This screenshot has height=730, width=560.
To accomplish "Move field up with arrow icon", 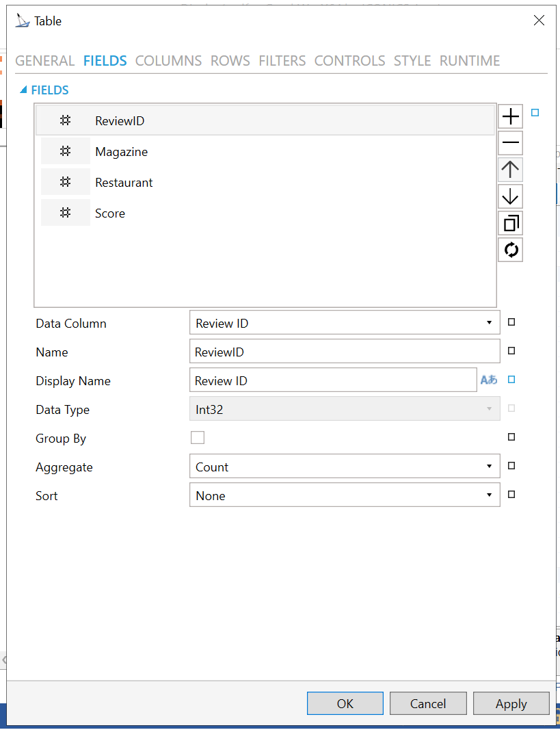I will click(510, 170).
